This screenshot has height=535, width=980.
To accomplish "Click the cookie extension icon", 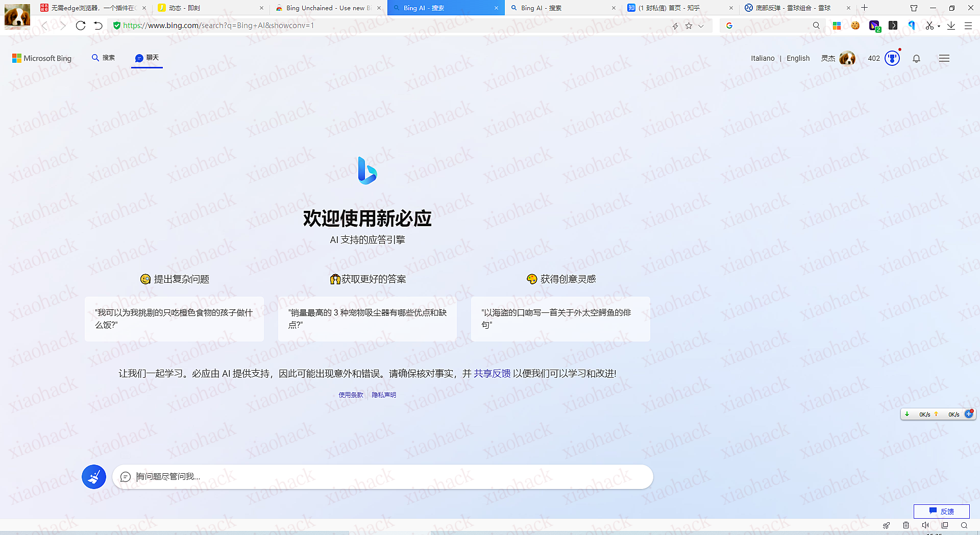I will (855, 25).
